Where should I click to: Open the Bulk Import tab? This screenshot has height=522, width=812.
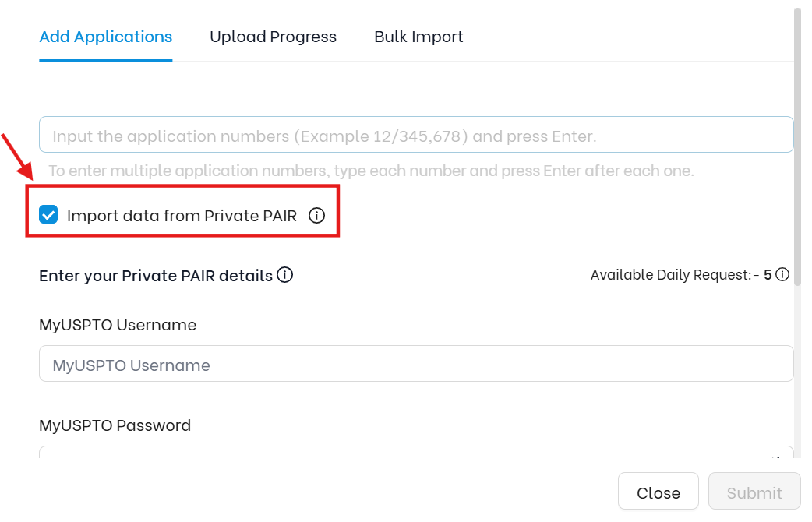click(418, 37)
